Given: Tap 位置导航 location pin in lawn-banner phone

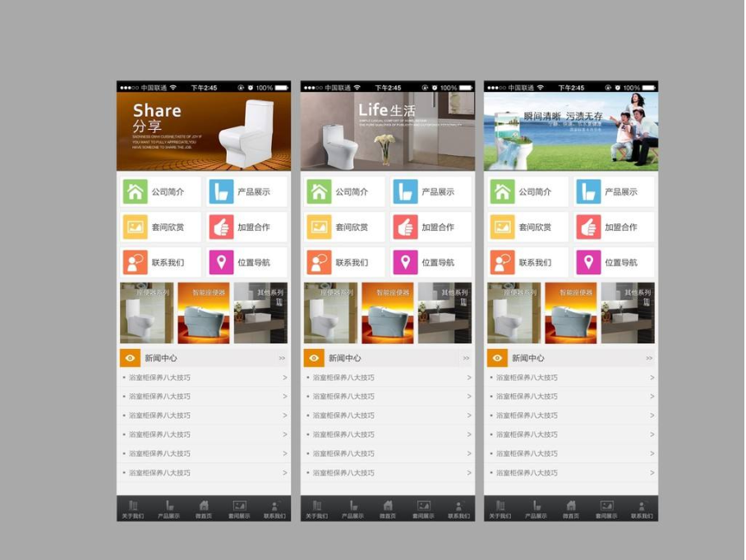Looking at the screenshot, I should 588,262.
